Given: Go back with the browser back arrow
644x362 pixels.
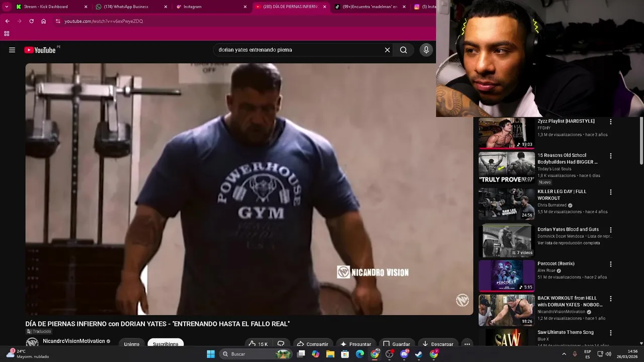Looking at the screenshot, I should (x=7, y=21).
